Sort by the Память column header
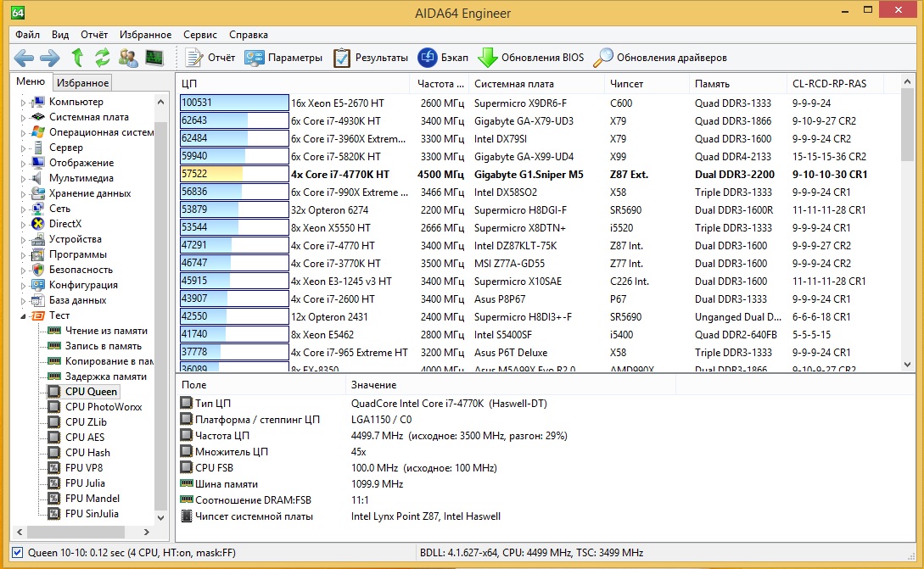 (738, 84)
